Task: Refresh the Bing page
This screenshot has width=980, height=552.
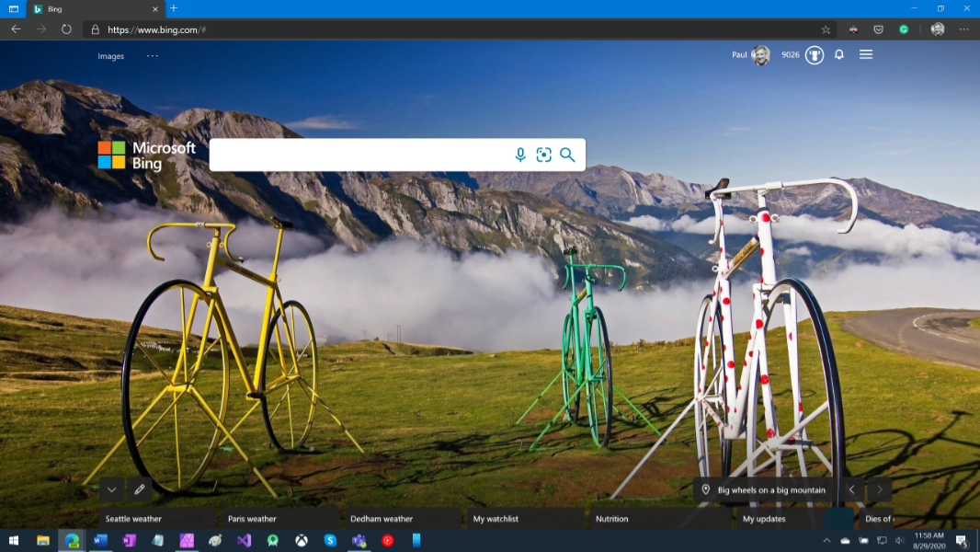Action: click(66, 29)
